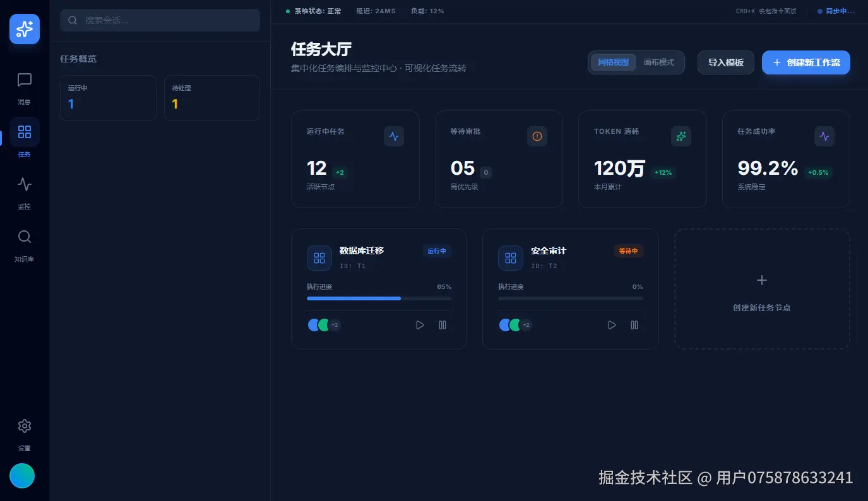Click the 等待中 status badge
This screenshot has height=501, width=868.
click(629, 251)
